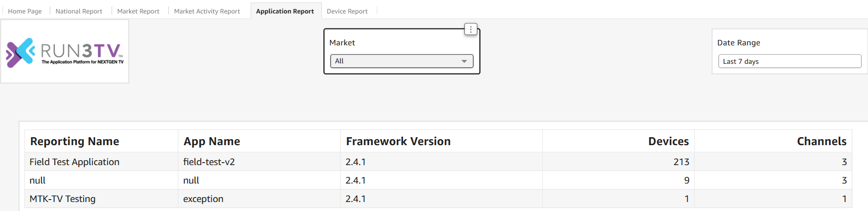The image size is (868, 211).
Task: Switch to the Device Report tab
Action: (x=347, y=11)
